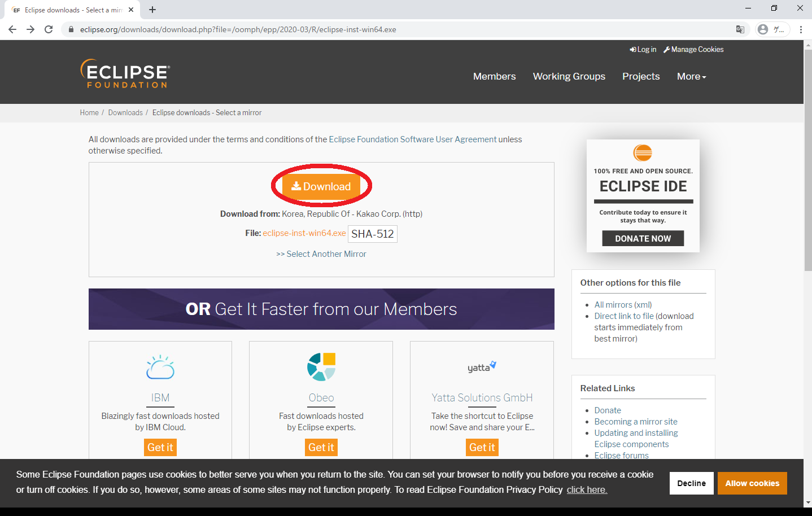Click the Obeo logo icon

pos(321,367)
